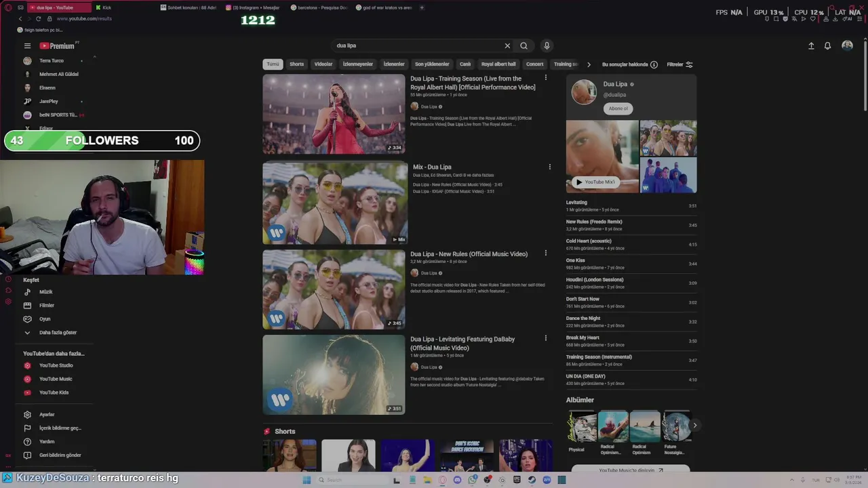Launch YouTube Studio from sidebar
The height and width of the screenshot is (488, 868).
tap(56, 365)
